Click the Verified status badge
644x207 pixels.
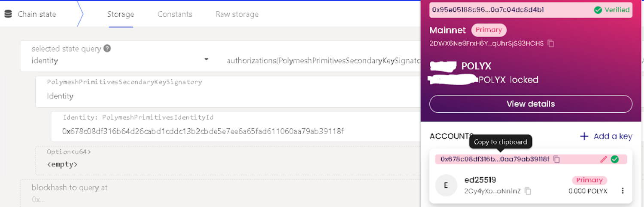(x=612, y=10)
